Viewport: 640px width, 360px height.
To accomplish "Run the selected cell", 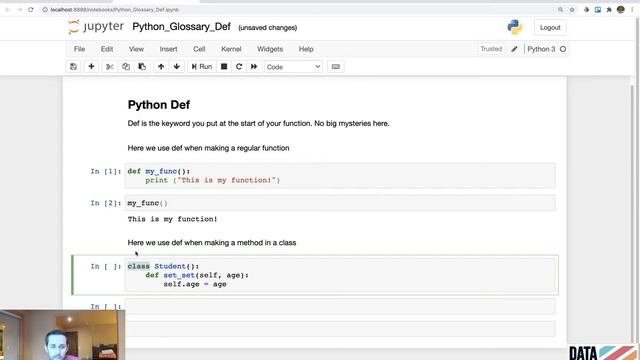I will pyautogui.click(x=202, y=67).
